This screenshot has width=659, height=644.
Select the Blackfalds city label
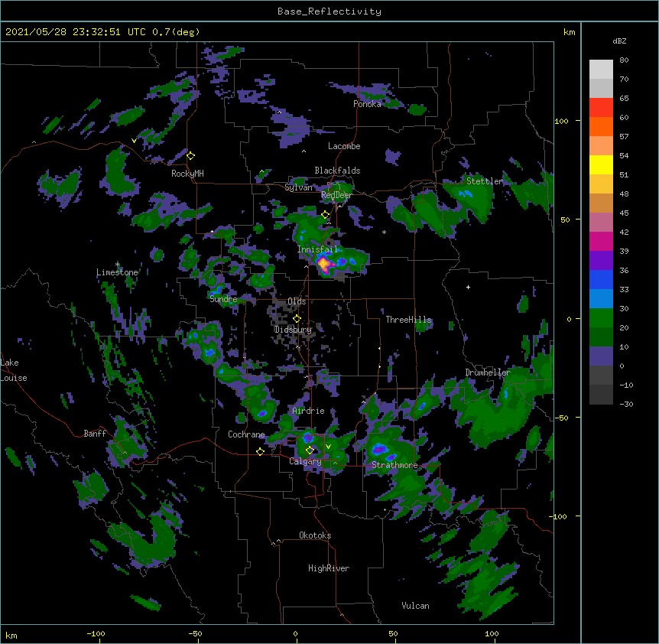click(x=337, y=171)
